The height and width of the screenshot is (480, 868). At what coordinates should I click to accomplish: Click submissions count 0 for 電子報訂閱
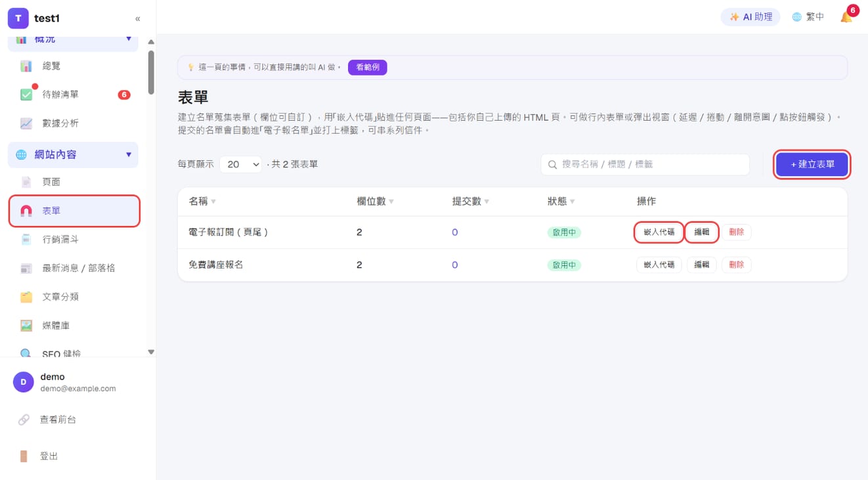pos(454,232)
